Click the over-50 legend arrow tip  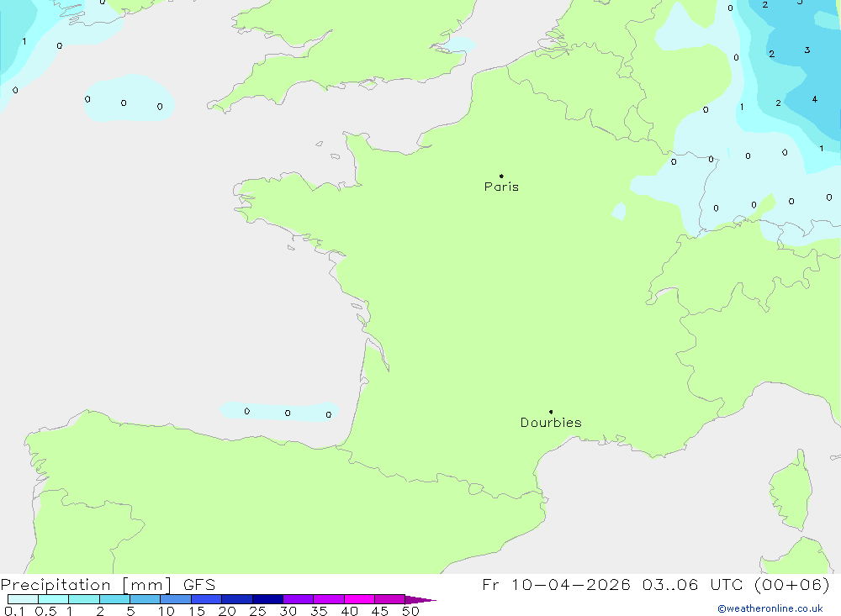tap(421, 600)
